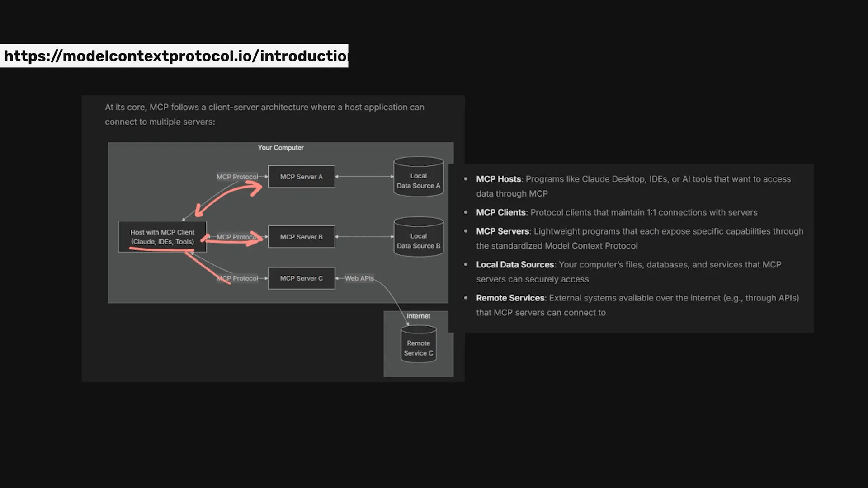Click the Local Data Source A cylinder
Viewport: 868px width, 488px height.
tap(419, 177)
